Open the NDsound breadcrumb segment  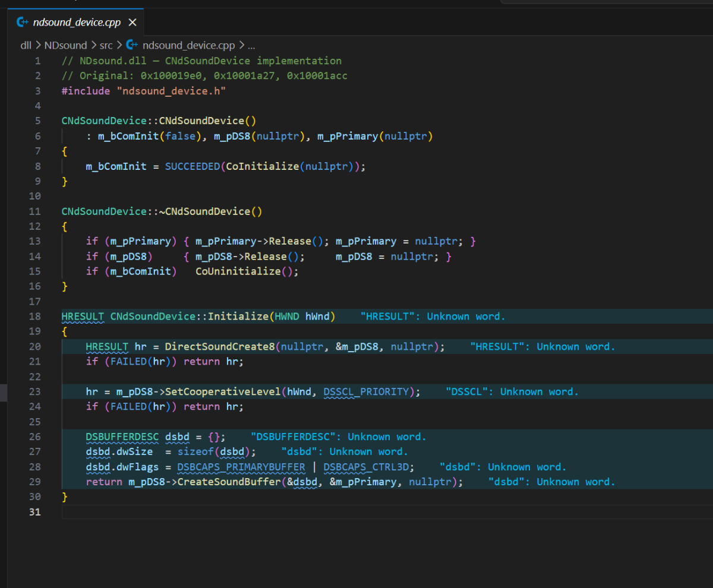(65, 45)
